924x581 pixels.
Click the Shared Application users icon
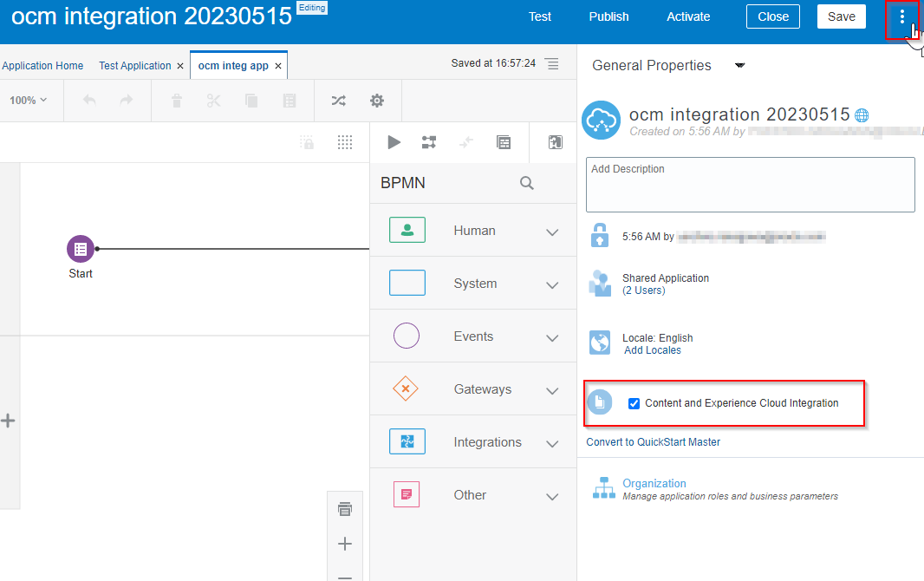(600, 284)
